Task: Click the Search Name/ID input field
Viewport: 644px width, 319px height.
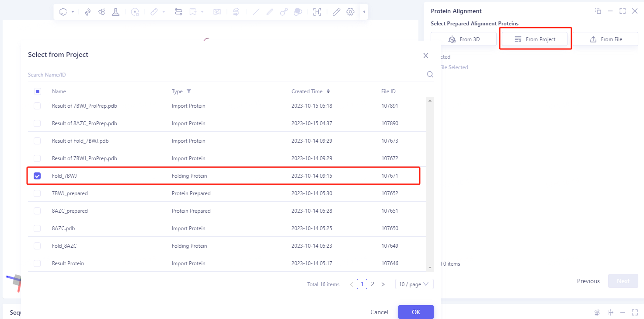Action: point(226,75)
